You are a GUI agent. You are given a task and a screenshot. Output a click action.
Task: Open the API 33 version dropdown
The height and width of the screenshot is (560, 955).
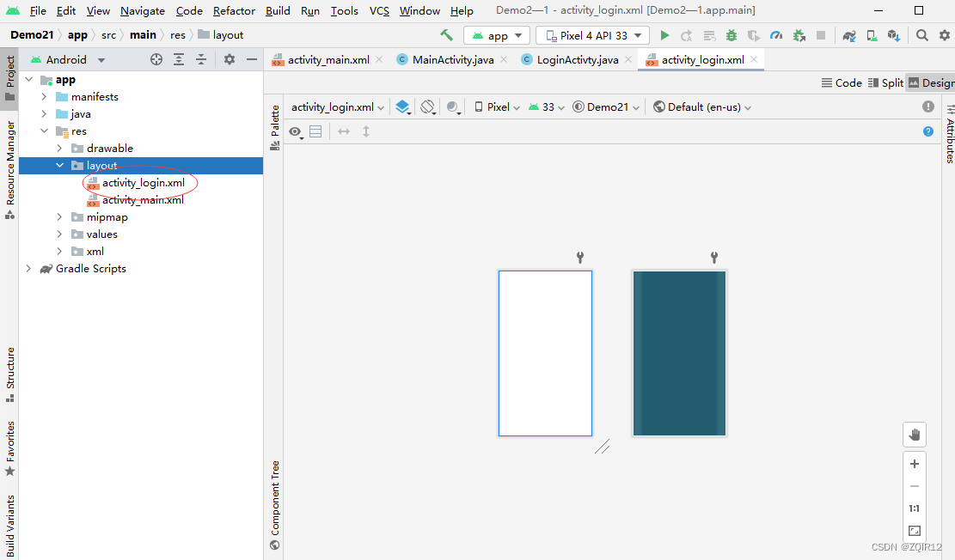coord(547,107)
